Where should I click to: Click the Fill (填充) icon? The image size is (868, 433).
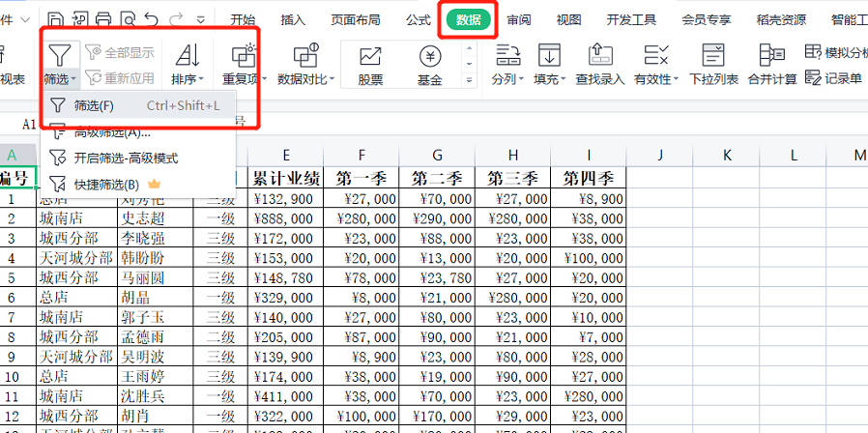[x=549, y=54]
